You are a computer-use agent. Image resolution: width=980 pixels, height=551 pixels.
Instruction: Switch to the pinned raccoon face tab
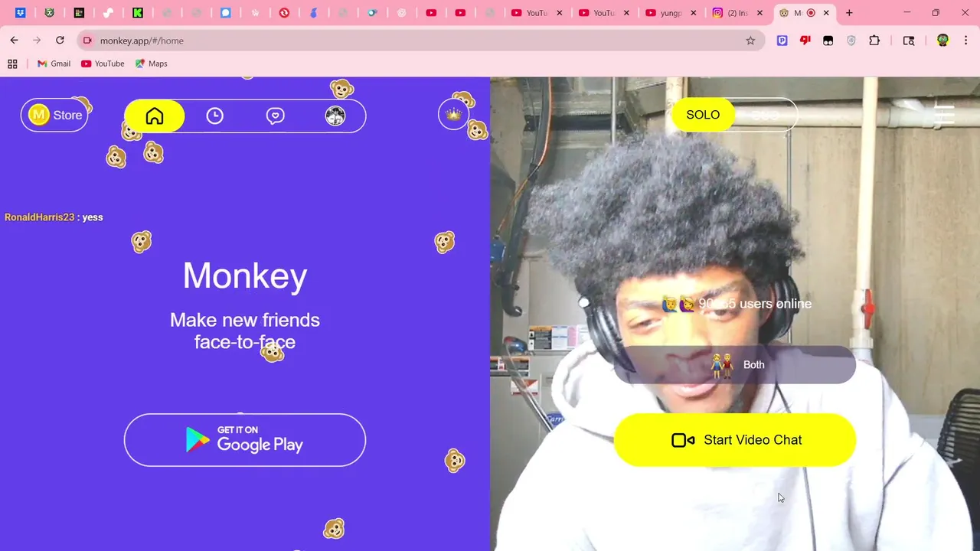[50, 13]
